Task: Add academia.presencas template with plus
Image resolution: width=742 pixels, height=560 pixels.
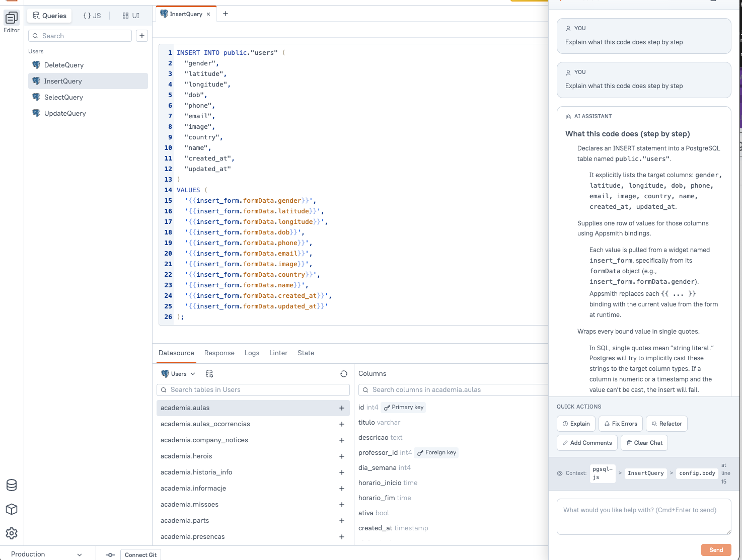Action: (342, 537)
